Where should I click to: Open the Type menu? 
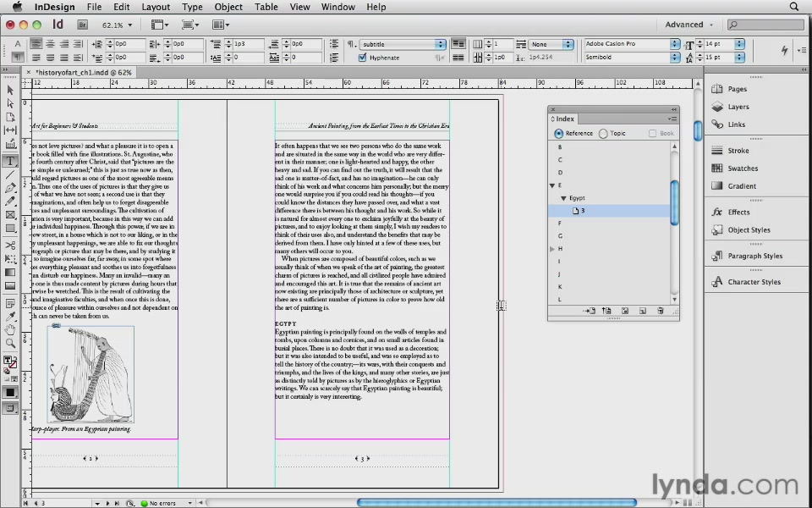click(x=192, y=7)
